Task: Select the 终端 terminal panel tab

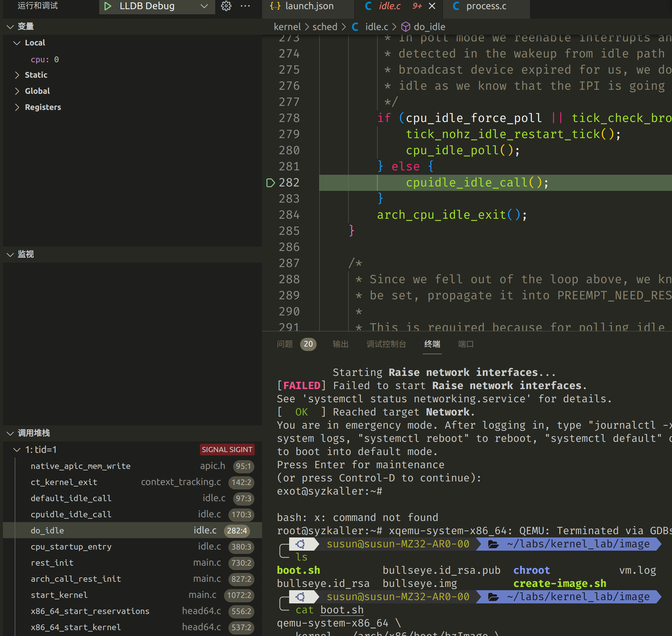Action: (432, 344)
